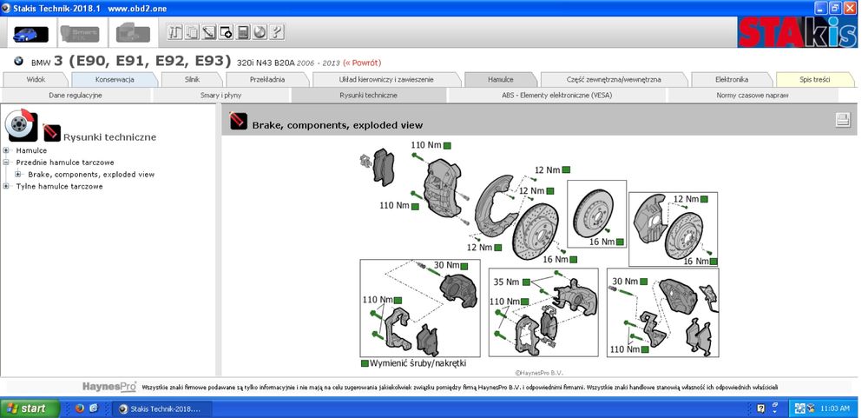Click the 35 Nm torque label
This screenshot has width=868, height=418.
point(507,282)
